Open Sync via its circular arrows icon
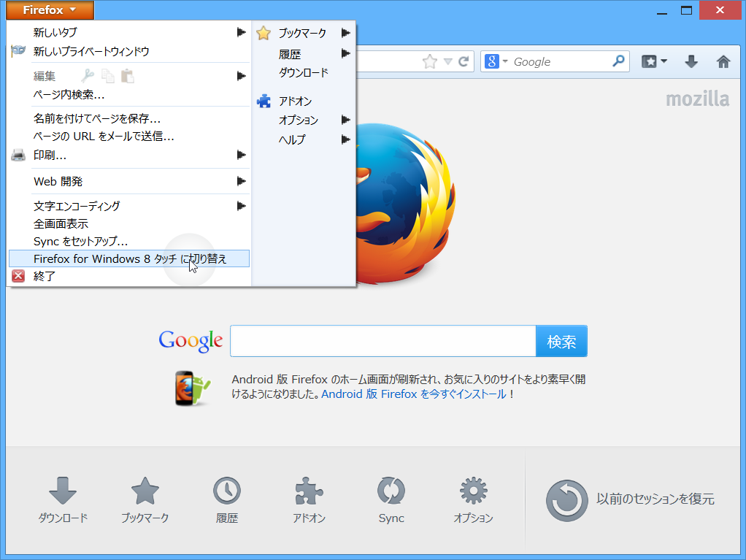Screen dimensions: 746x560 391,493
